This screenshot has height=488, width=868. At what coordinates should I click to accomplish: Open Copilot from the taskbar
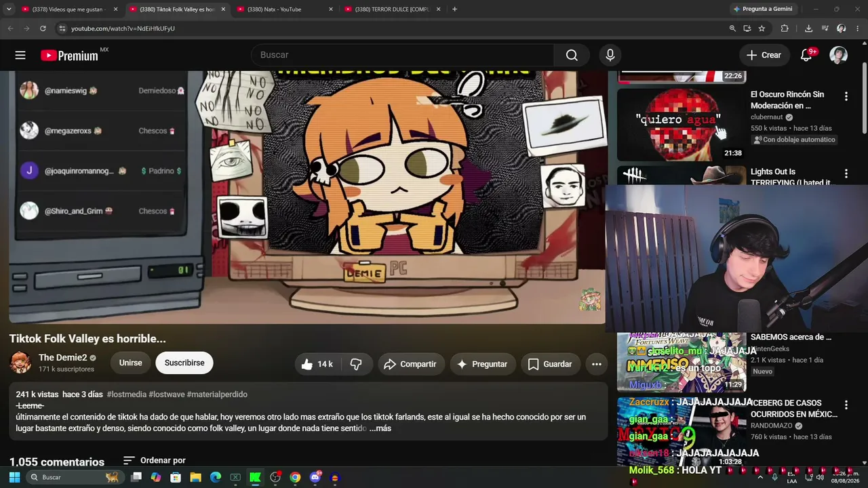click(156, 477)
